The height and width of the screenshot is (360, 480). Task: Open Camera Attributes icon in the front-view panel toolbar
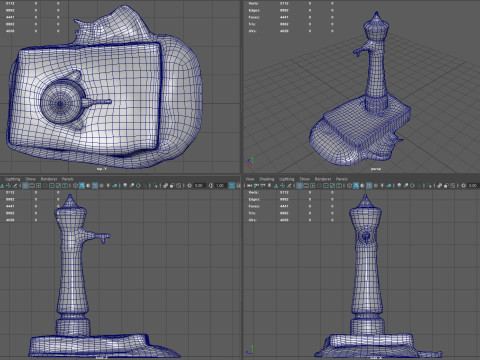[x=262, y=185]
